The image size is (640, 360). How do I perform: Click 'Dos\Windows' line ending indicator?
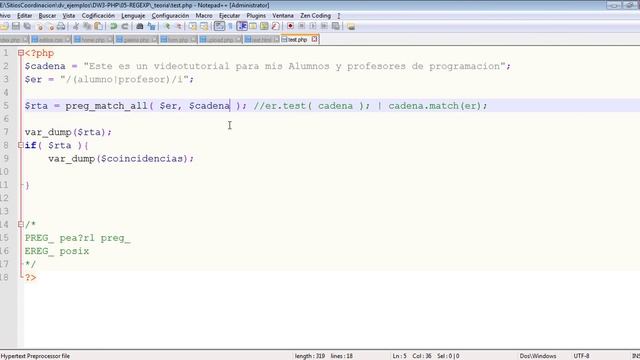(x=538, y=356)
